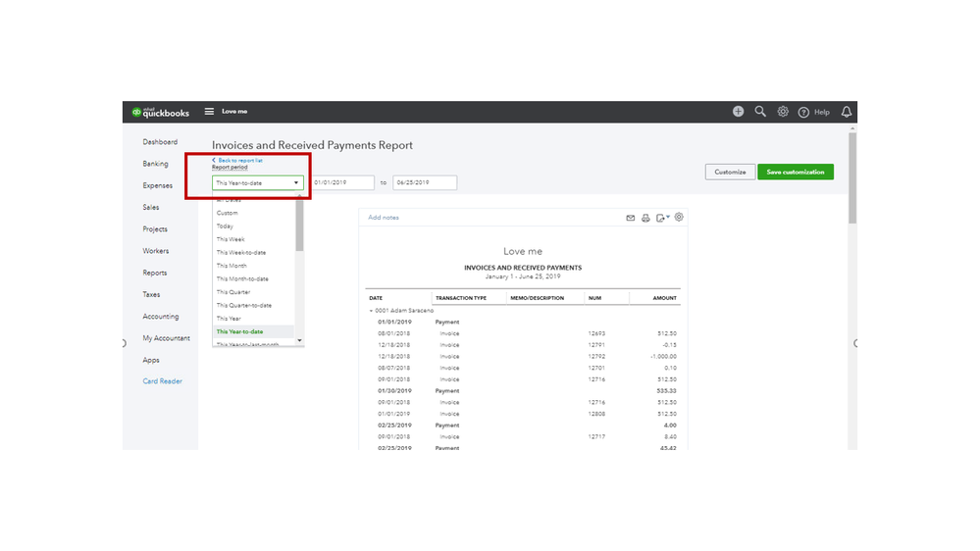Open report settings gear icon

pyautogui.click(x=679, y=218)
